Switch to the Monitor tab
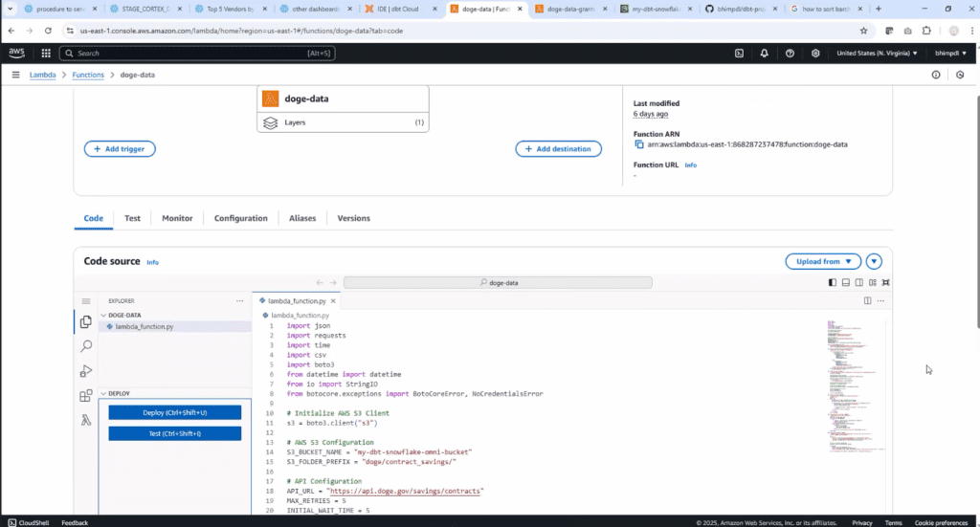This screenshot has width=980, height=527. [177, 218]
